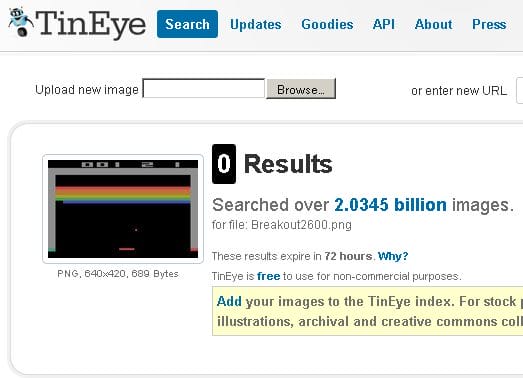The width and height of the screenshot is (523, 378).
Task: Click the PNG 640x420 caption under thumbnail
Action: pyautogui.click(x=118, y=274)
